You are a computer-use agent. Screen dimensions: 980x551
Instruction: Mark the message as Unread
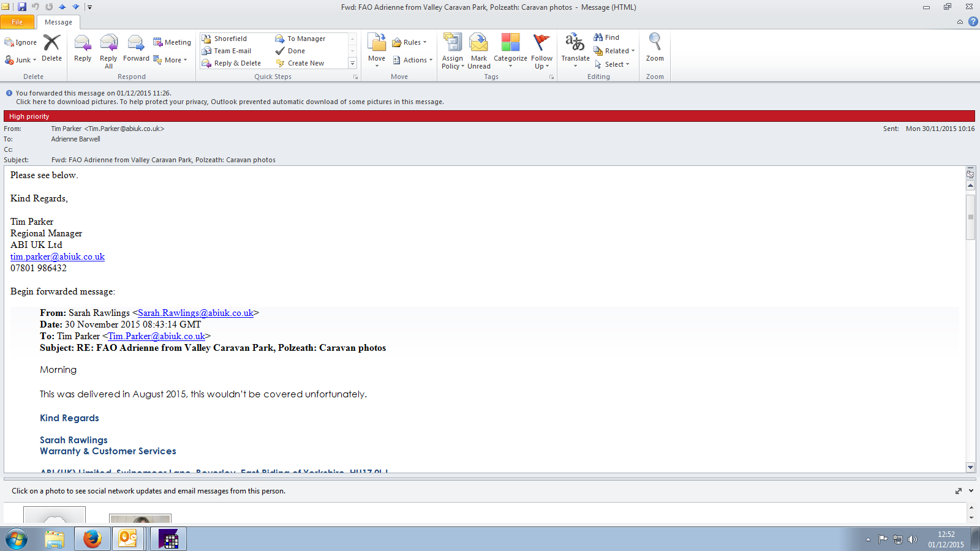click(479, 51)
